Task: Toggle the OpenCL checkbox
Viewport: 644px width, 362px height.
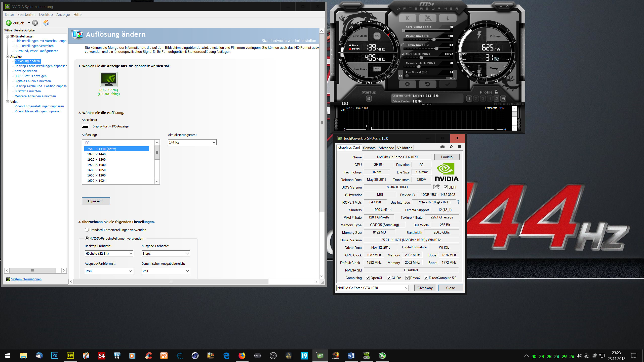Action: pyautogui.click(x=368, y=278)
